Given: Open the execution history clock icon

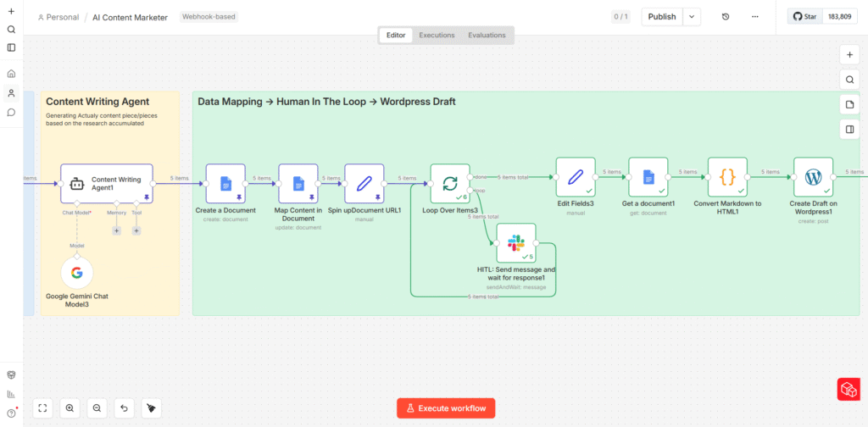Looking at the screenshot, I should click(725, 17).
